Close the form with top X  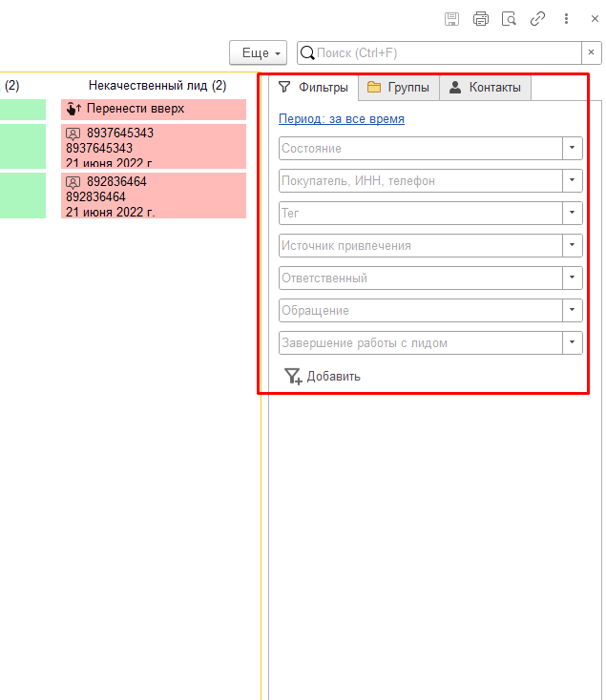point(595,19)
